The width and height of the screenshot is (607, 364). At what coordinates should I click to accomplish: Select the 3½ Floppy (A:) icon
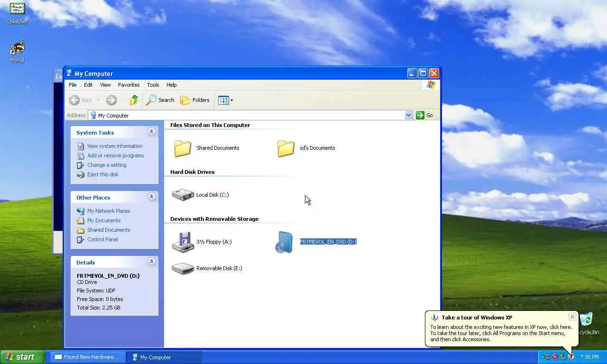point(183,242)
